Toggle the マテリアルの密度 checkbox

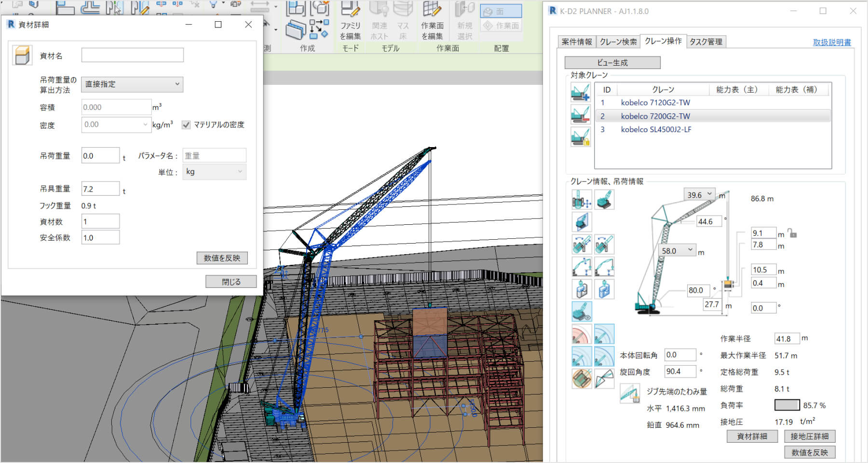186,125
